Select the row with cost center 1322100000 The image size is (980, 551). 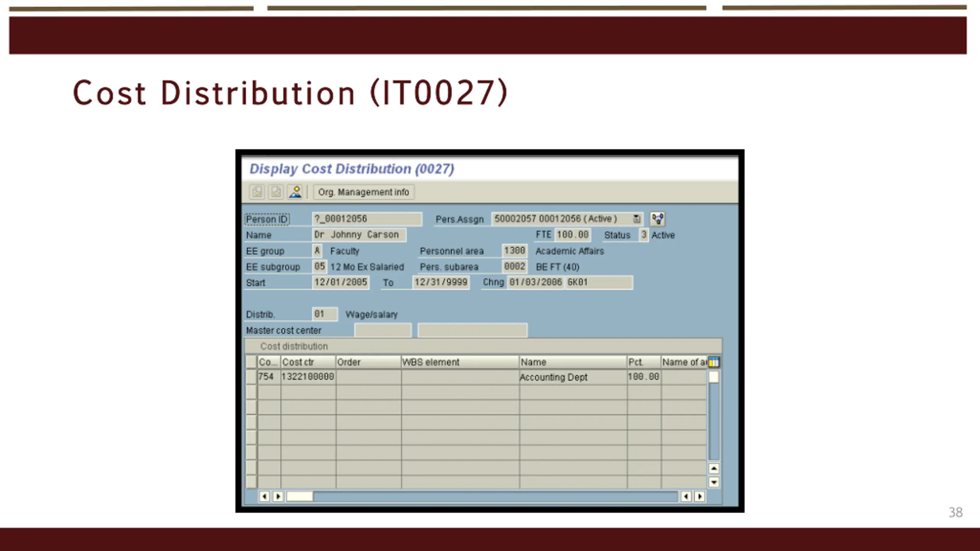tap(251, 377)
